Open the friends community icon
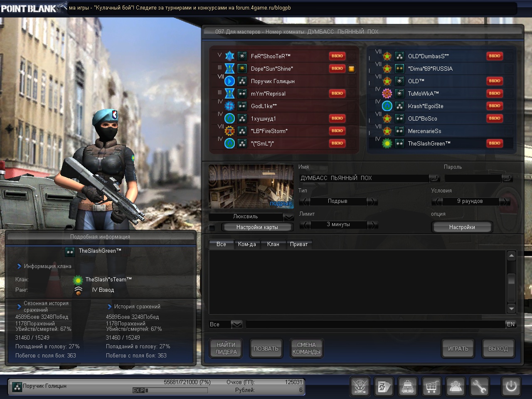The image size is (532, 399). tap(456, 387)
